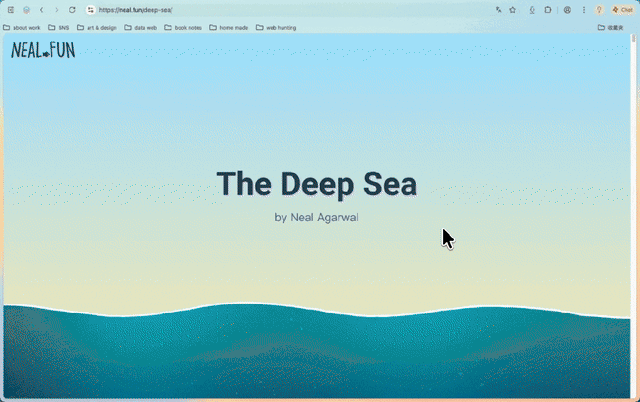Open the site information icon

[91, 10]
